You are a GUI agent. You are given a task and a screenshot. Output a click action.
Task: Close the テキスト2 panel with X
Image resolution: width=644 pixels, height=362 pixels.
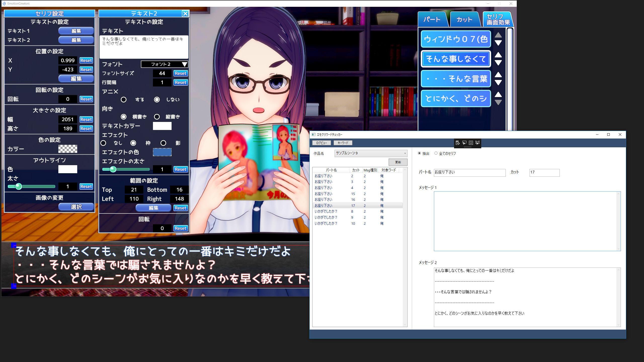185,14
